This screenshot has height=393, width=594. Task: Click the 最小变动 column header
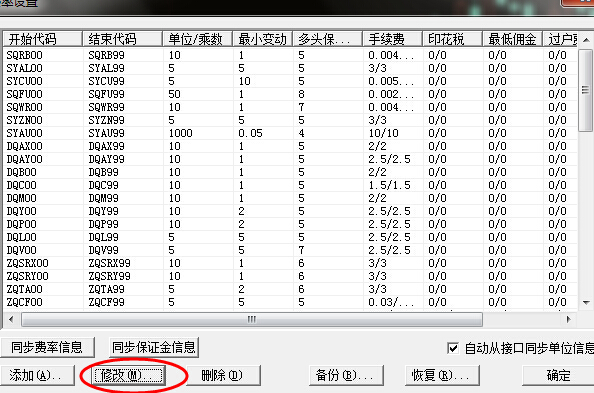(262, 39)
